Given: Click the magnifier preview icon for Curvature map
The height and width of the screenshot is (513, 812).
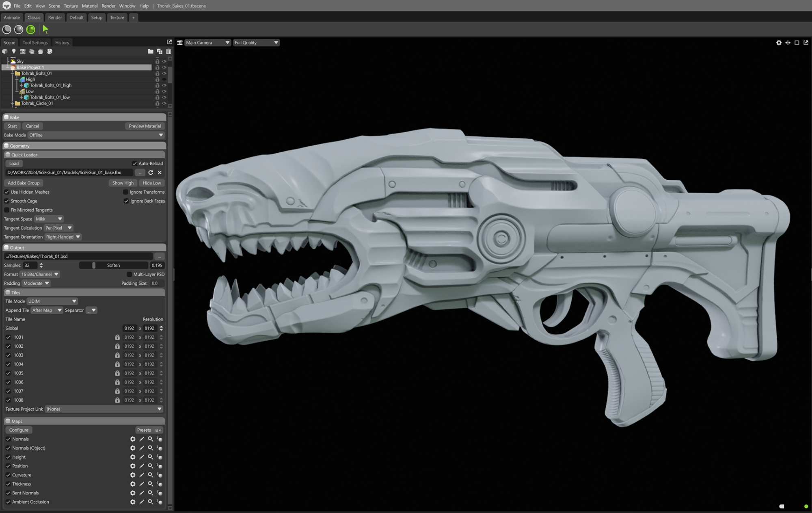Looking at the screenshot, I should coord(151,475).
